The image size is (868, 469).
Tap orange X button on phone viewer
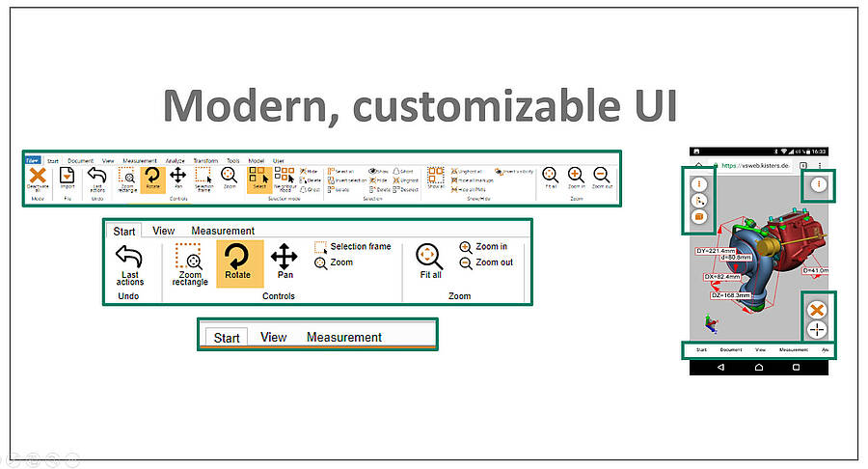pos(817,310)
